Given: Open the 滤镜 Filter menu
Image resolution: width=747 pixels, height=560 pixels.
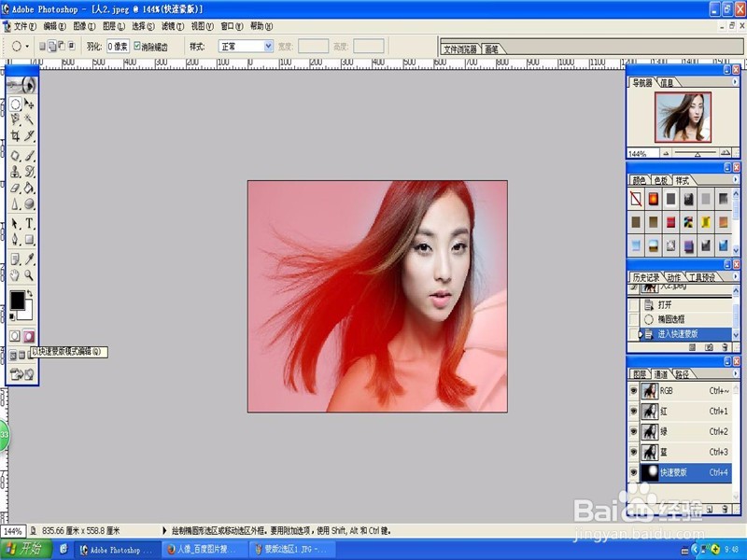Looking at the screenshot, I should [x=173, y=26].
